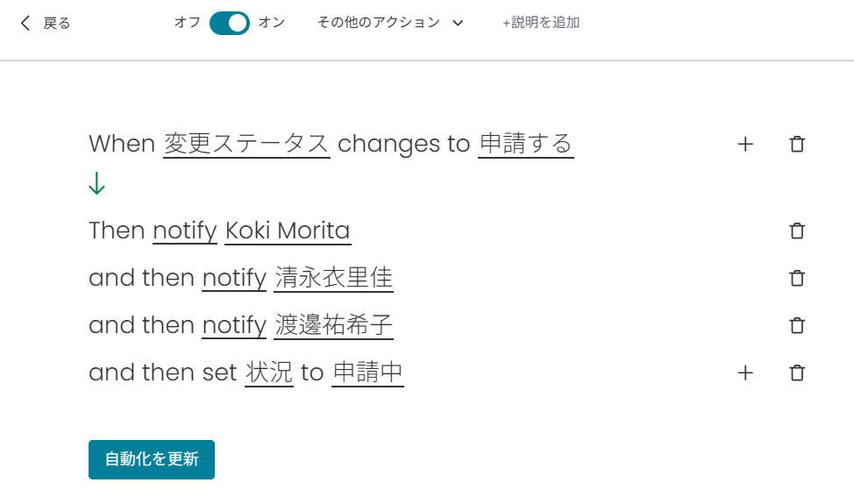This screenshot has height=504, width=854.
Task: Edit the 清永衣里佳 notify recipient
Action: coord(333,278)
